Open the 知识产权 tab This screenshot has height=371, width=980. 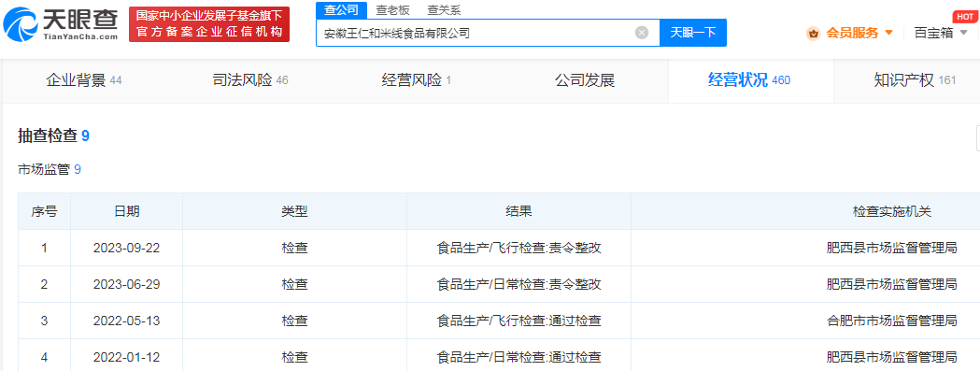pyautogui.click(x=915, y=80)
